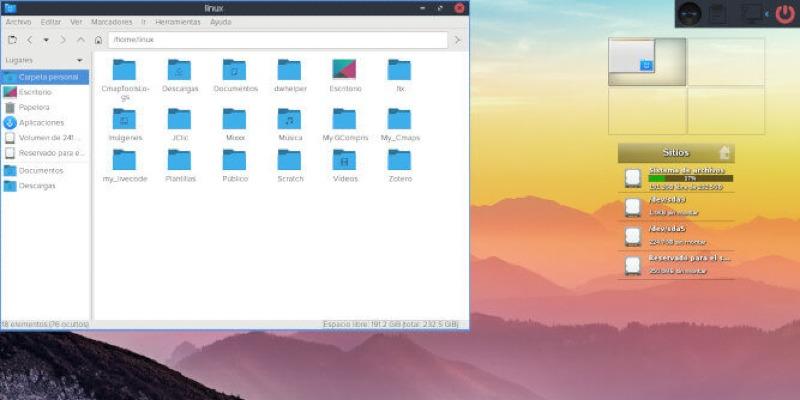Viewport: 800px width, 400px height.
Task: Select Aplicaciones in the places sidebar
Action: point(40,123)
